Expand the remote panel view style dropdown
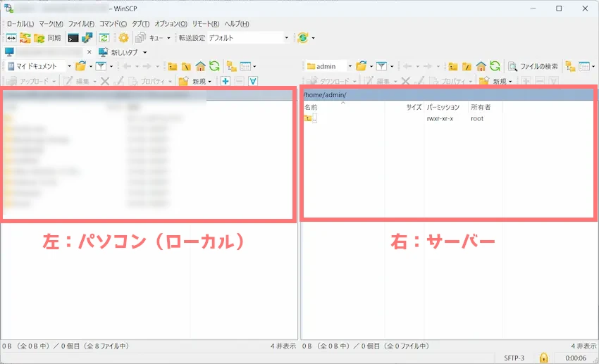This screenshot has height=364, width=599. [593, 66]
